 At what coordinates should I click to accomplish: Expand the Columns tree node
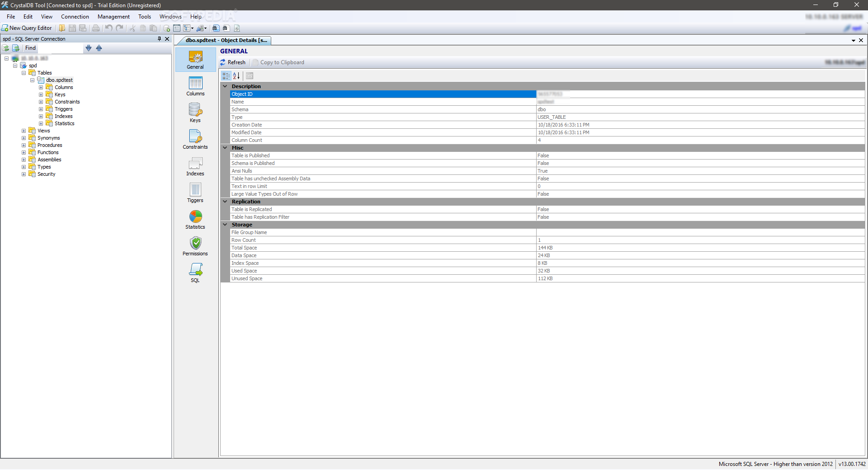pos(41,87)
